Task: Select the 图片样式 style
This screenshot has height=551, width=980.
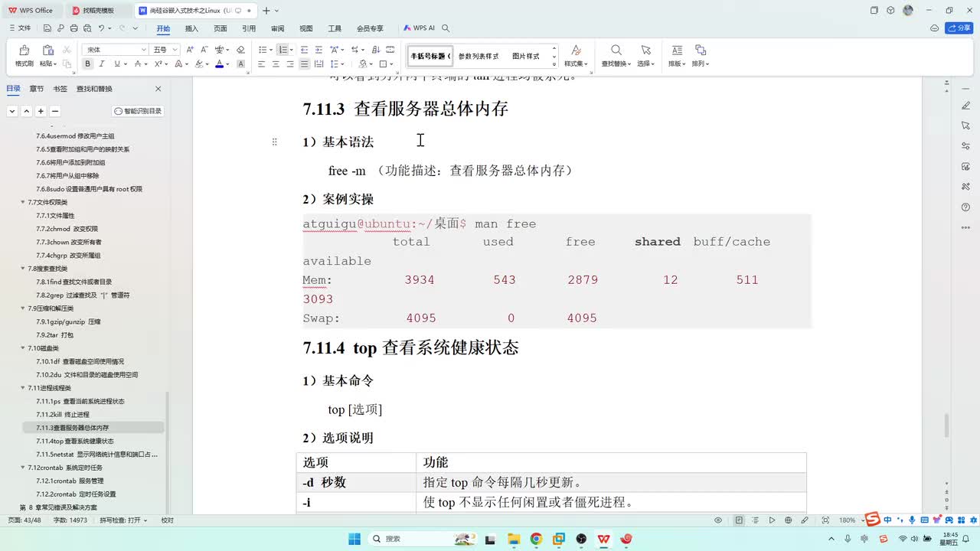Action: 526,57
